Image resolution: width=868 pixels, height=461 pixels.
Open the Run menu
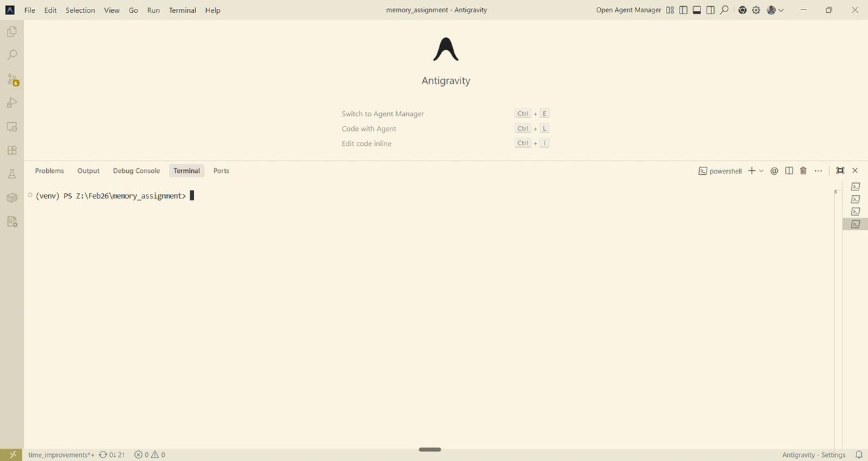coord(153,10)
